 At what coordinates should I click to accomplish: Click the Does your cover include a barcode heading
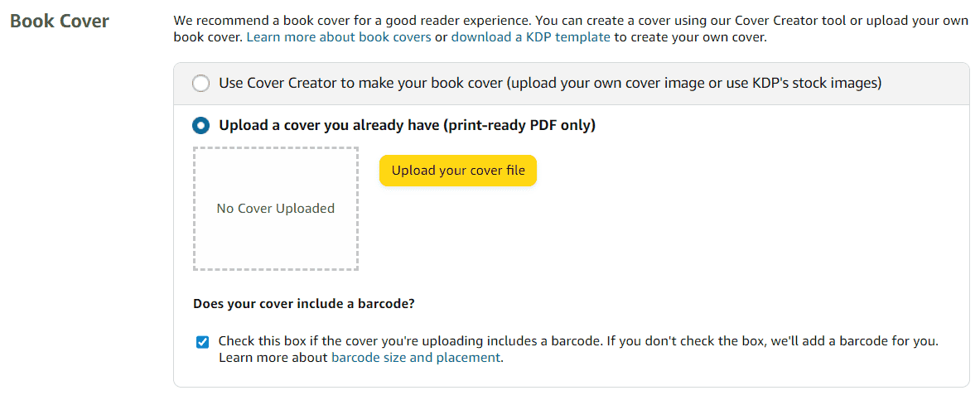point(304,305)
